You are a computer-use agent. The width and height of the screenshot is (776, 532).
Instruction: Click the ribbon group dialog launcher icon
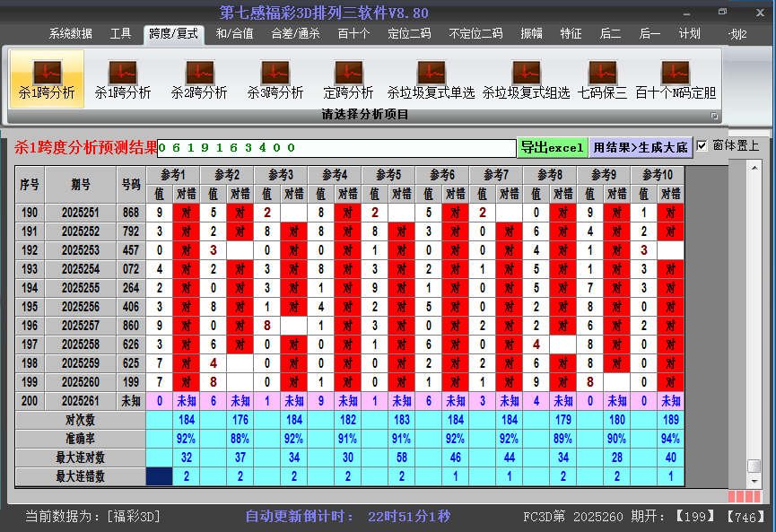click(714, 116)
